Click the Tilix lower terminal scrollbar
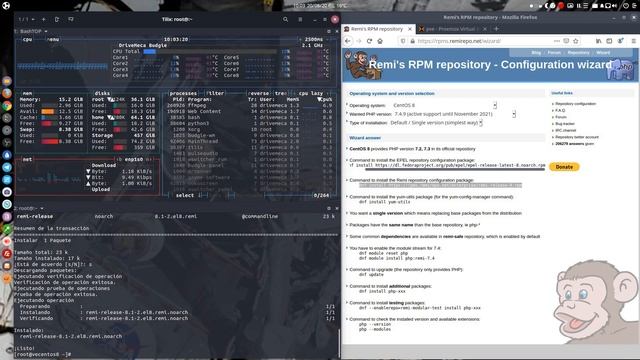Viewport: 640px width, 360px height. 340,342
